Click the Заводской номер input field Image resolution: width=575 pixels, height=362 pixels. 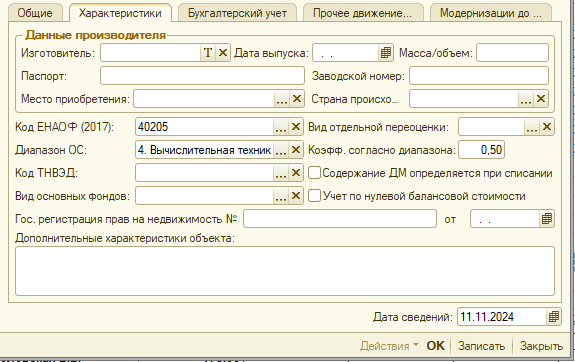point(479,76)
